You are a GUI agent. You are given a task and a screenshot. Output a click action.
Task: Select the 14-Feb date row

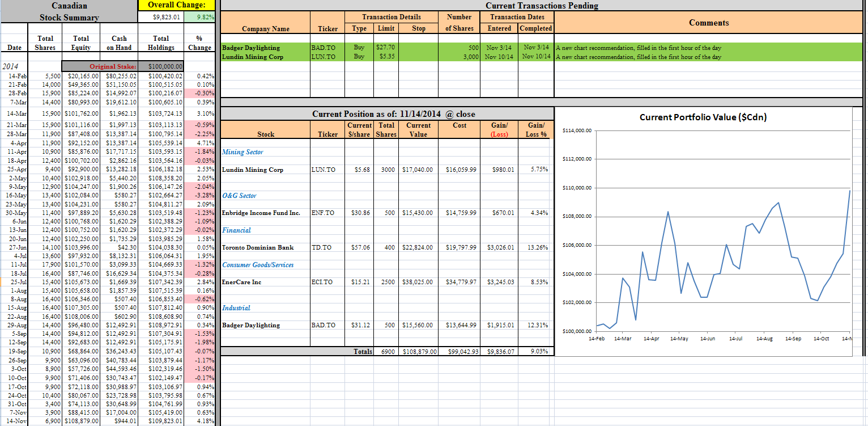click(x=108, y=75)
